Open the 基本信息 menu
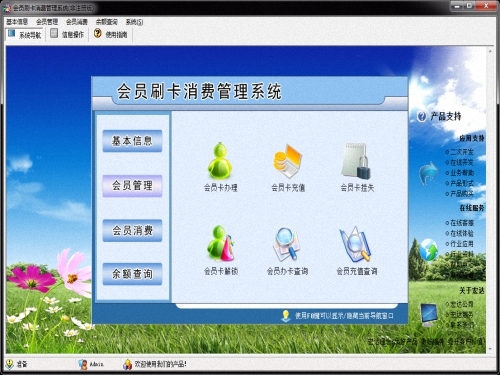500x375 pixels. tap(17, 22)
